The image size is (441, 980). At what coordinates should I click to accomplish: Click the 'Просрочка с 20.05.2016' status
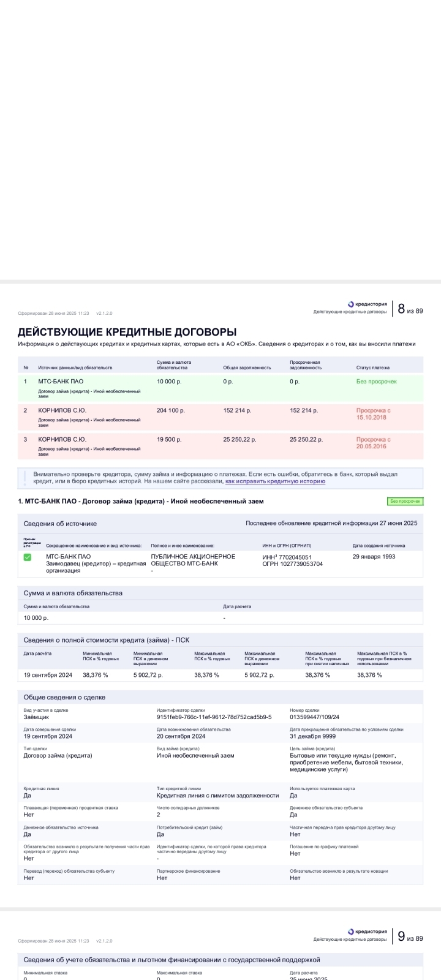[373, 443]
